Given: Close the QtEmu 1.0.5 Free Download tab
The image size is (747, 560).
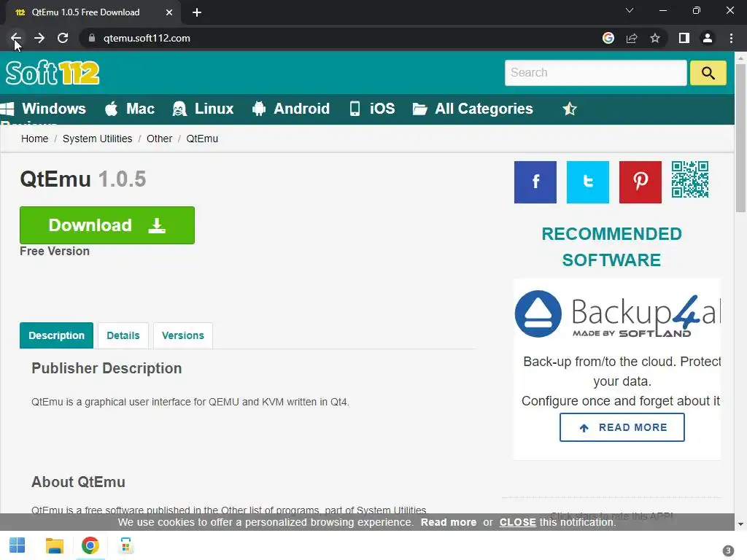Looking at the screenshot, I should click(169, 12).
